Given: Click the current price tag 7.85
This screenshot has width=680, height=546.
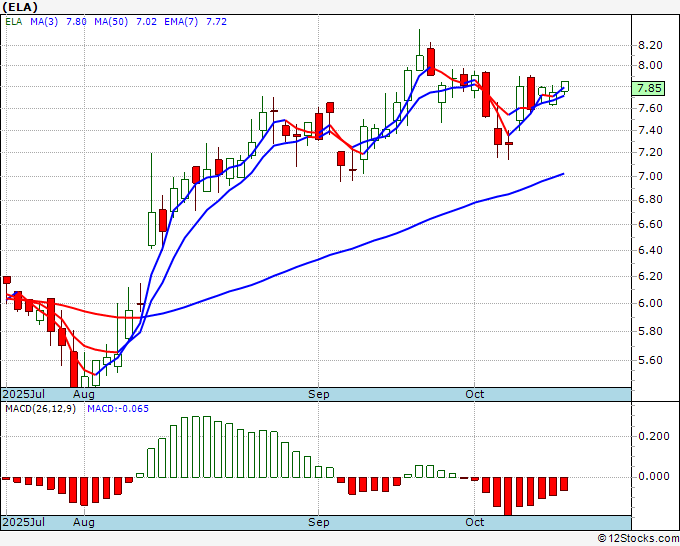Looking at the screenshot, I should coord(648,88).
